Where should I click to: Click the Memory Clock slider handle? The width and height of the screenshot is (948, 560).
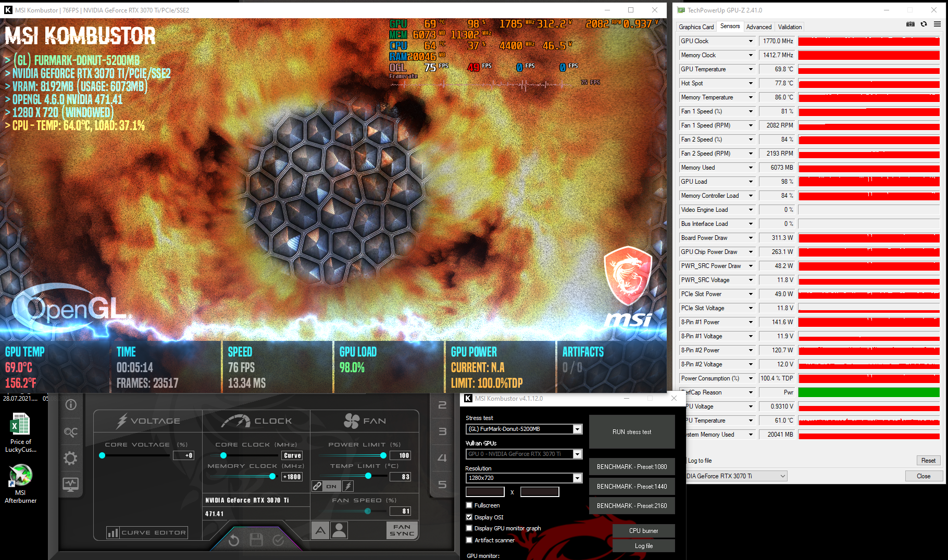272,476
